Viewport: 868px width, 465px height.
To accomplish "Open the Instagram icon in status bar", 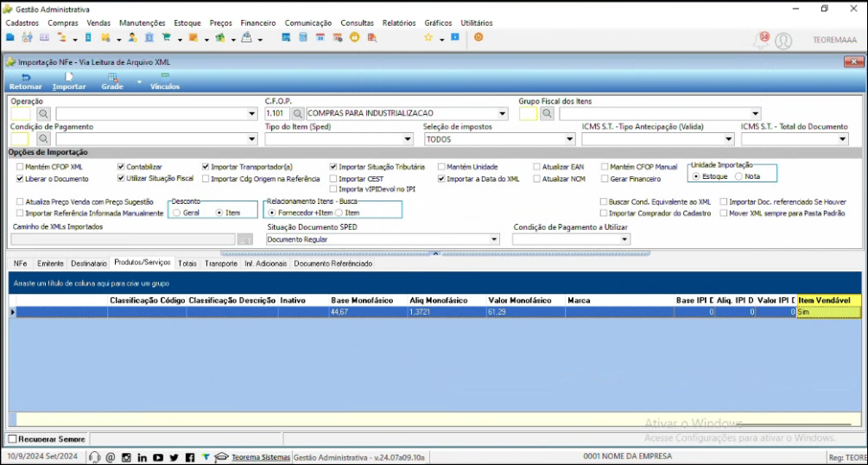I will coord(126,457).
